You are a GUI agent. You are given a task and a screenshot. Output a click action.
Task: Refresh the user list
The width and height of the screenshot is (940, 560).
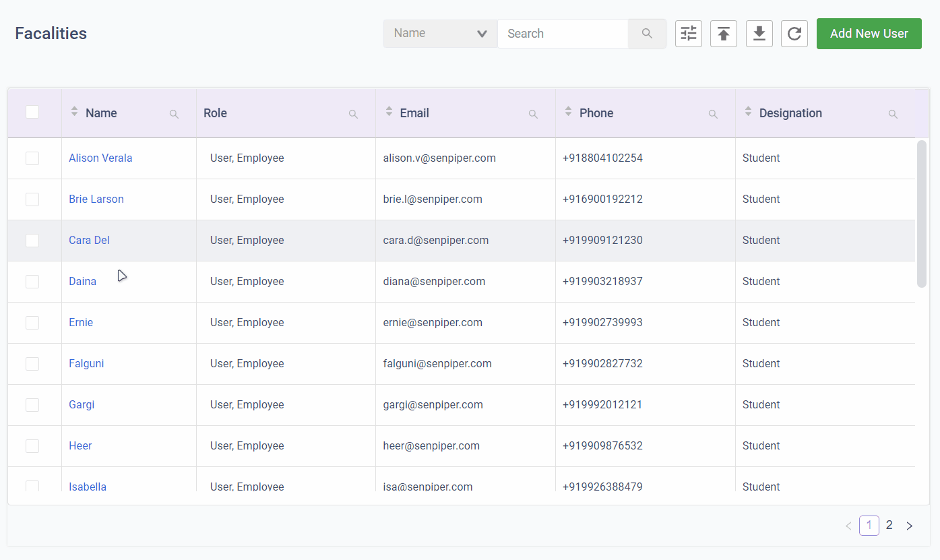[x=794, y=34]
